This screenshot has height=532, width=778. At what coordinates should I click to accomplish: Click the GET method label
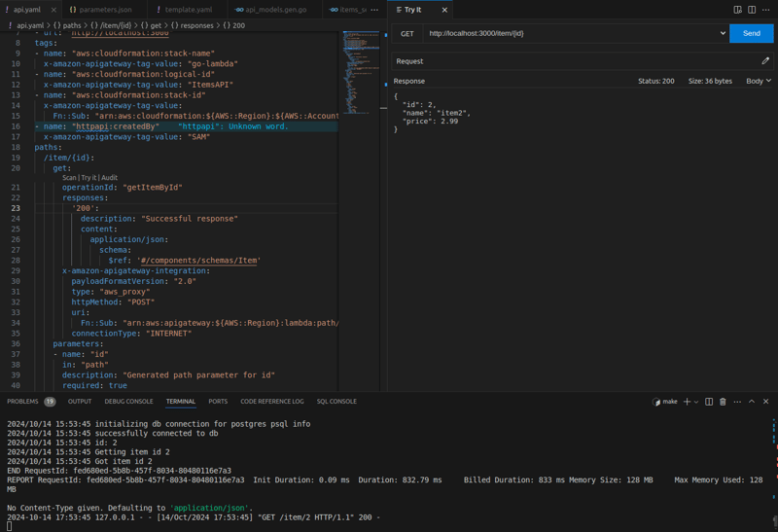[407, 34]
